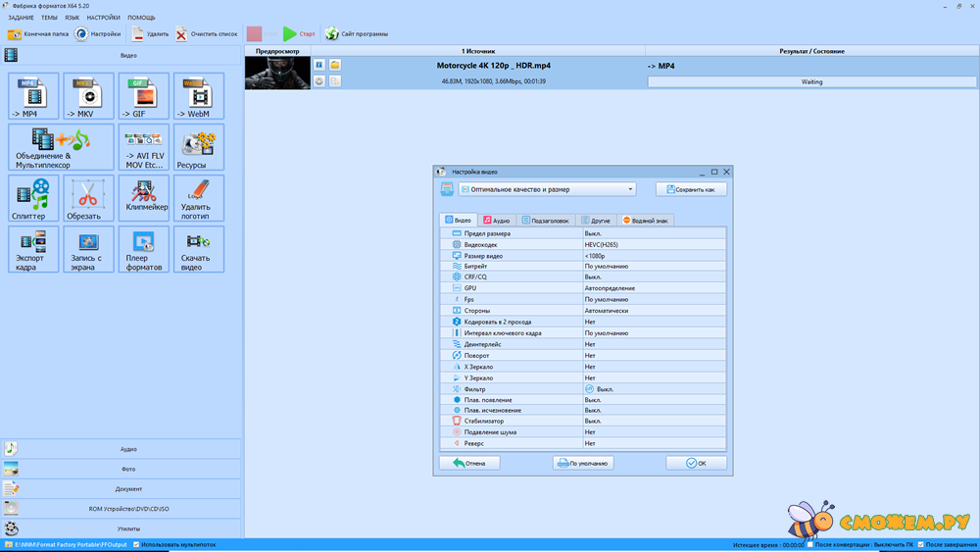Launch Запись с экрана screen recorder
This screenshot has height=552, width=980.
pyautogui.click(x=88, y=249)
